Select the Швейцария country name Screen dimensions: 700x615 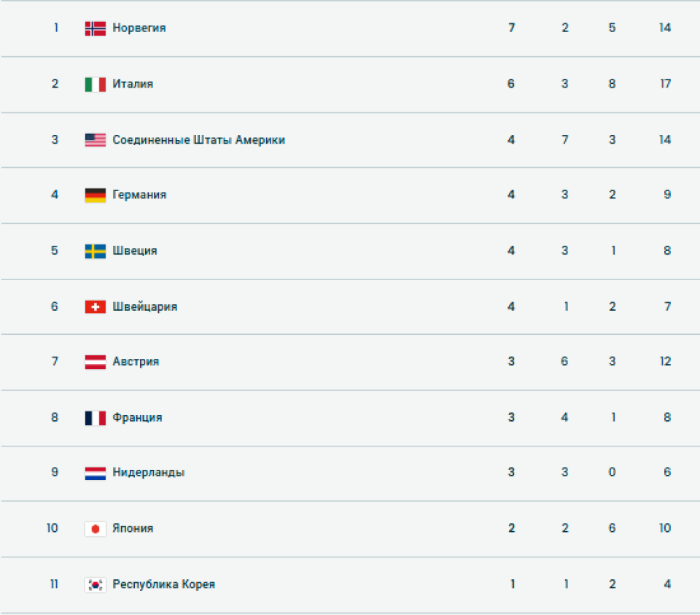pos(144,306)
